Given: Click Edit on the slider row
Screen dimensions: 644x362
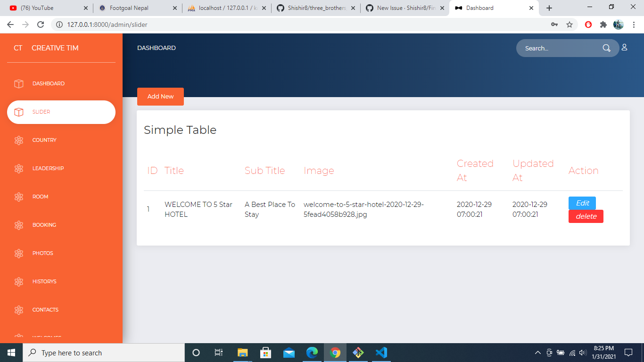Looking at the screenshot, I should click(x=582, y=203).
